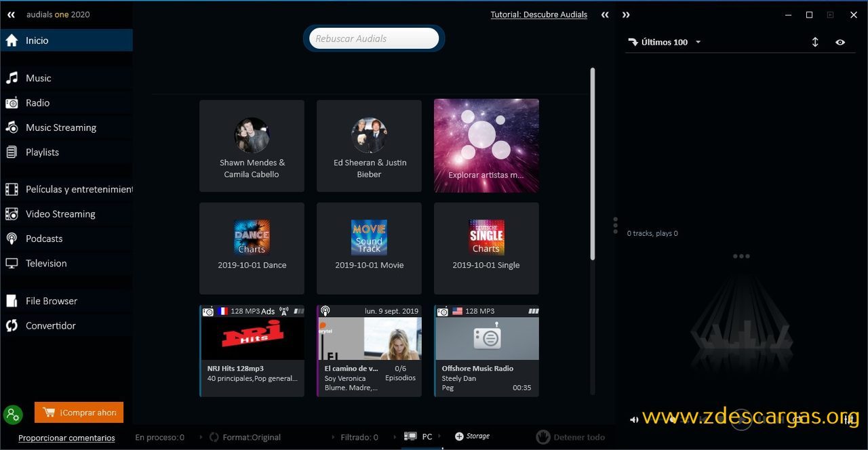Click the US flag on Offshore tile
The width and height of the screenshot is (868, 450).
[457, 311]
